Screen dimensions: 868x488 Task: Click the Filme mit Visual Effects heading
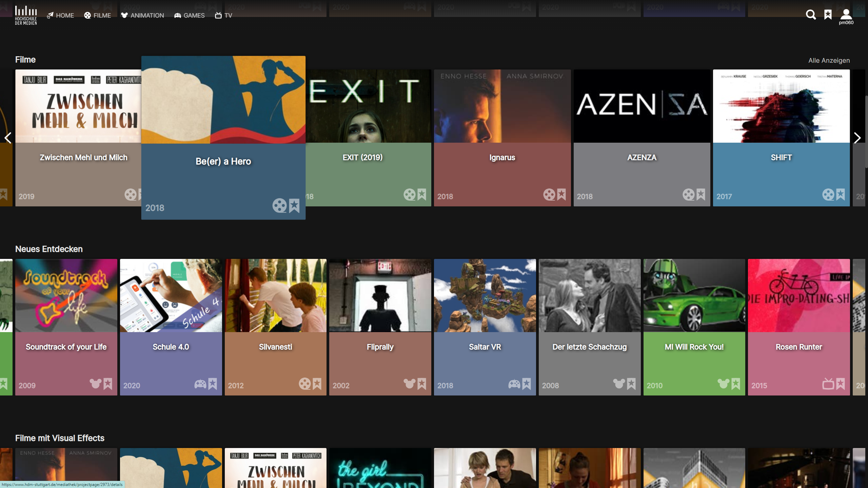[x=60, y=438]
